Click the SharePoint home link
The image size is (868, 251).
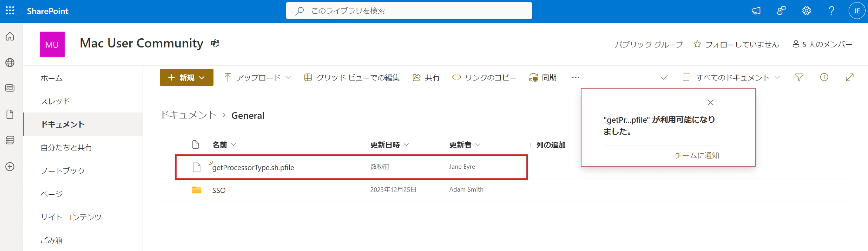(47, 11)
